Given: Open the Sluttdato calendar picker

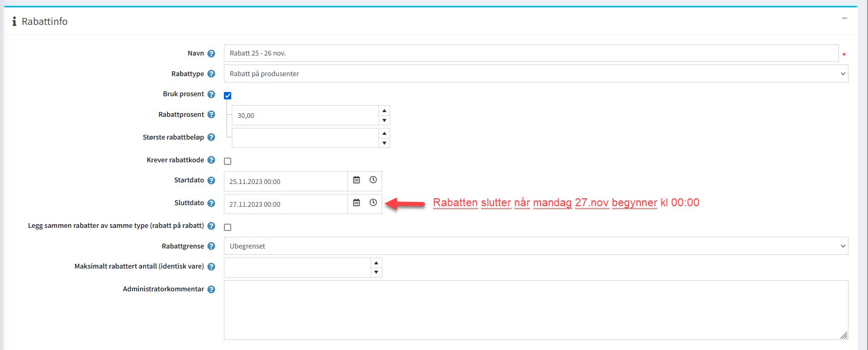Looking at the screenshot, I should pos(356,203).
